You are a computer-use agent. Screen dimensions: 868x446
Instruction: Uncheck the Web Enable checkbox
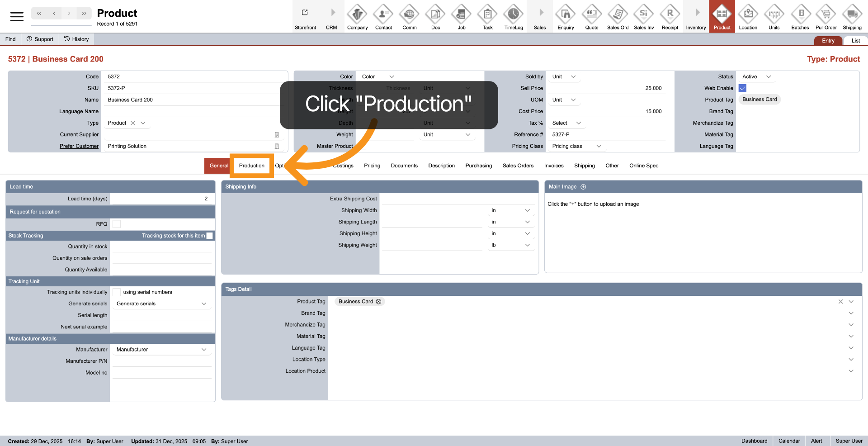tap(742, 88)
